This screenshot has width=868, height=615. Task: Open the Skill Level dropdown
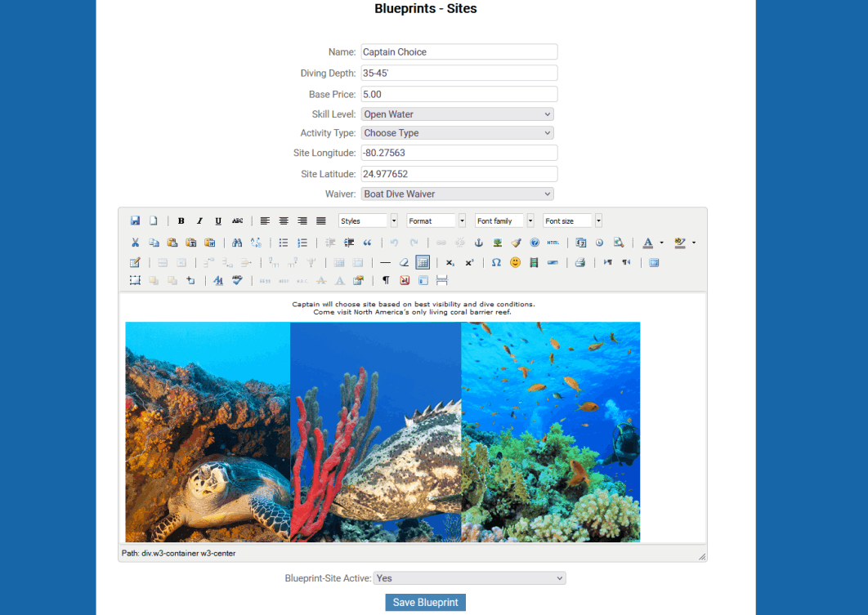point(457,114)
